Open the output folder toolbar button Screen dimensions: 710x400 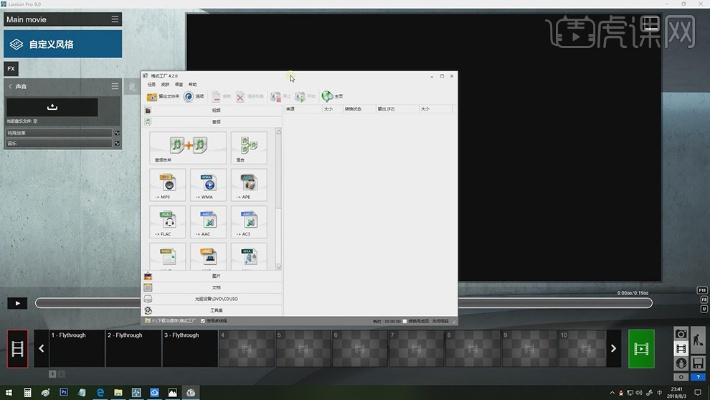(161, 96)
